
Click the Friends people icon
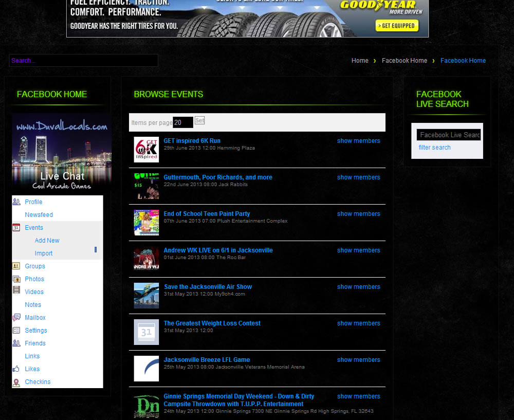pyautogui.click(x=16, y=343)
